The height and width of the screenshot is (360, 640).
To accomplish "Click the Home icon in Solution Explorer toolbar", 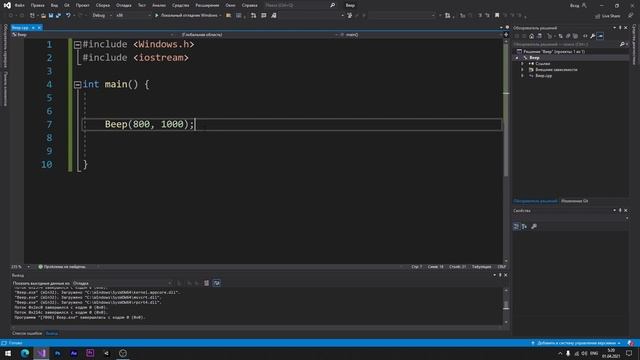I will click(x=531, y=36).
